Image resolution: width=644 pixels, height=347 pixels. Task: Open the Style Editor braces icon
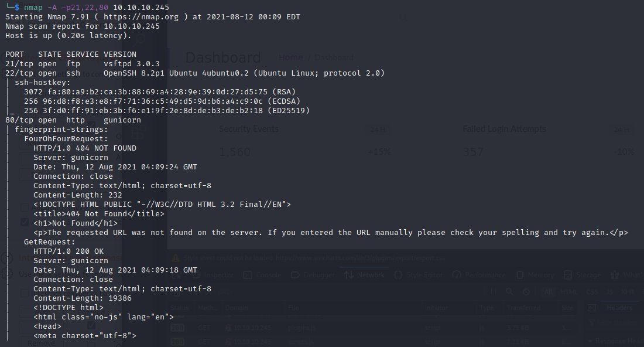(x=398, y=274)
